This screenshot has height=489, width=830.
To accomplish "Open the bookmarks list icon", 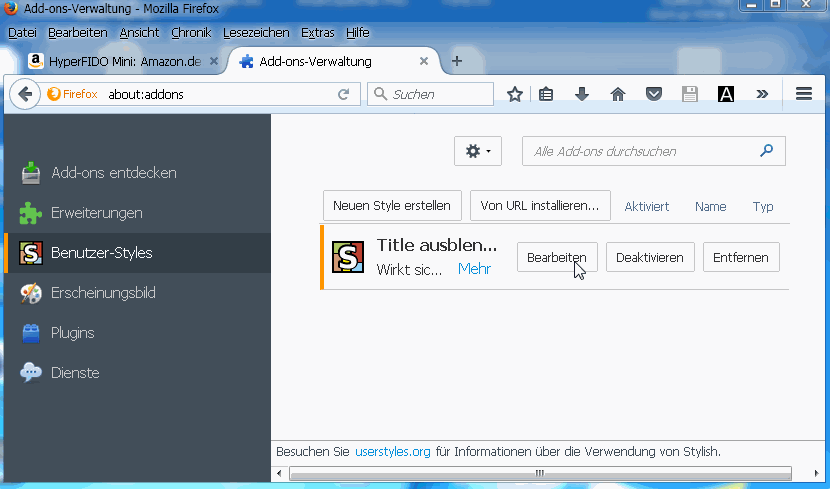I will pos(546,94).
